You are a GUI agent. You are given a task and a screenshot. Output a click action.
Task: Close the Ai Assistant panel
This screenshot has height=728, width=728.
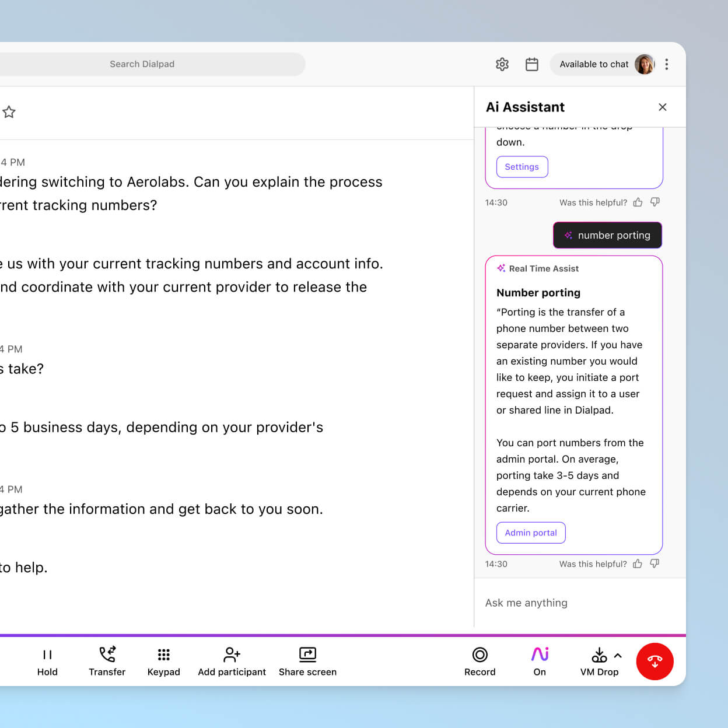point(663,107)
